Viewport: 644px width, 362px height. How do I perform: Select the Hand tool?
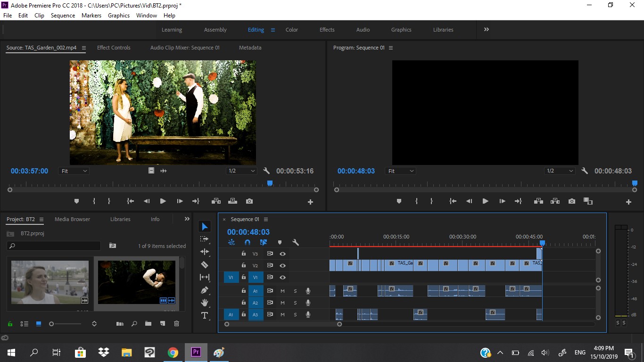tap(205, 303)
